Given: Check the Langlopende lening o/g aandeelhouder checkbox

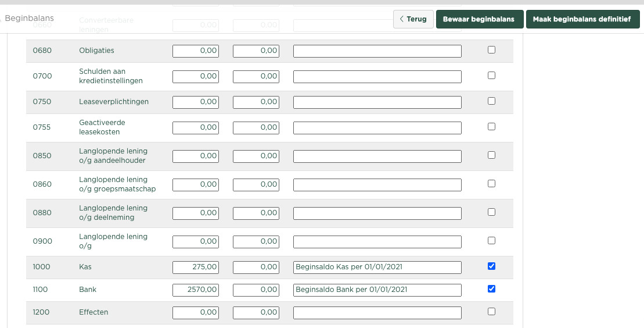Looking at the screenshot, I should [491, 155].
